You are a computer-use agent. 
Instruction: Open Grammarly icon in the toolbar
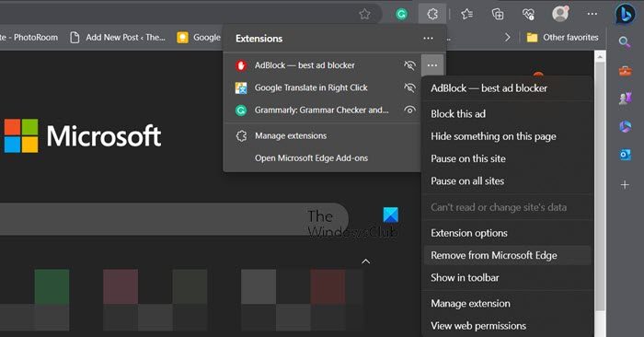[x=402, y=15]
